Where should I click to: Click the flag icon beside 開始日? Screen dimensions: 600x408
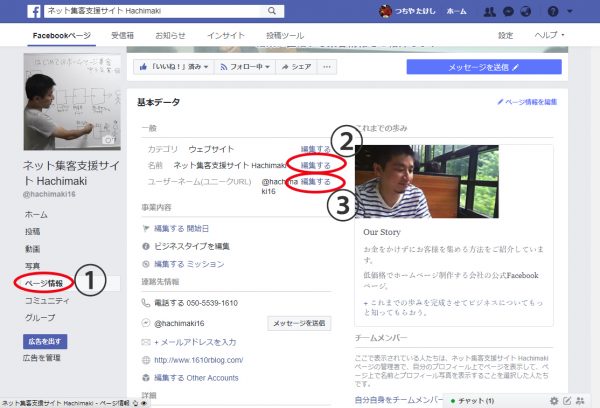tap(146, 228)
